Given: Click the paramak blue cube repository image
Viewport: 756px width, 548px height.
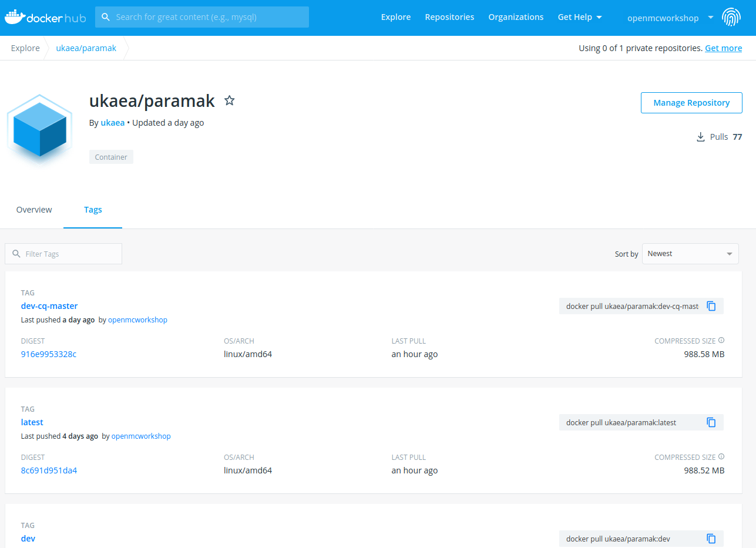Looking at the screenshot, I should point(39,129).
